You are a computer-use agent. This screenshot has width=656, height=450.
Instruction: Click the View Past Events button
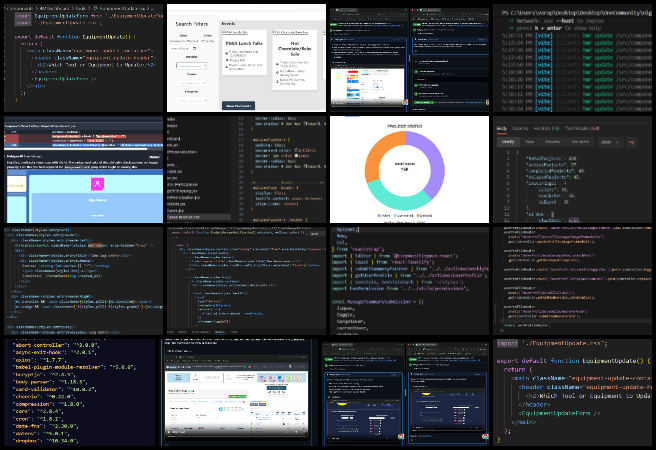point(238,104)
